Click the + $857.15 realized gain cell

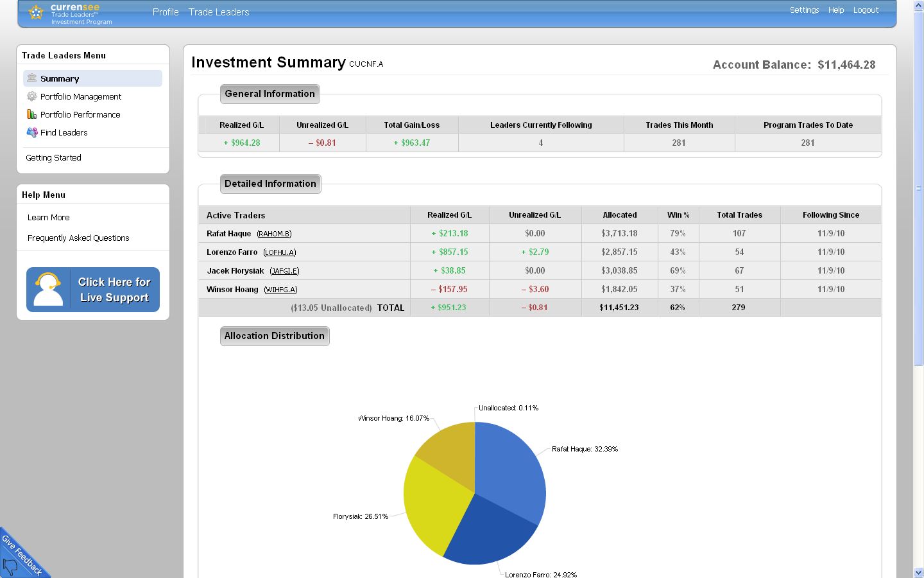(x=450, y=252)
